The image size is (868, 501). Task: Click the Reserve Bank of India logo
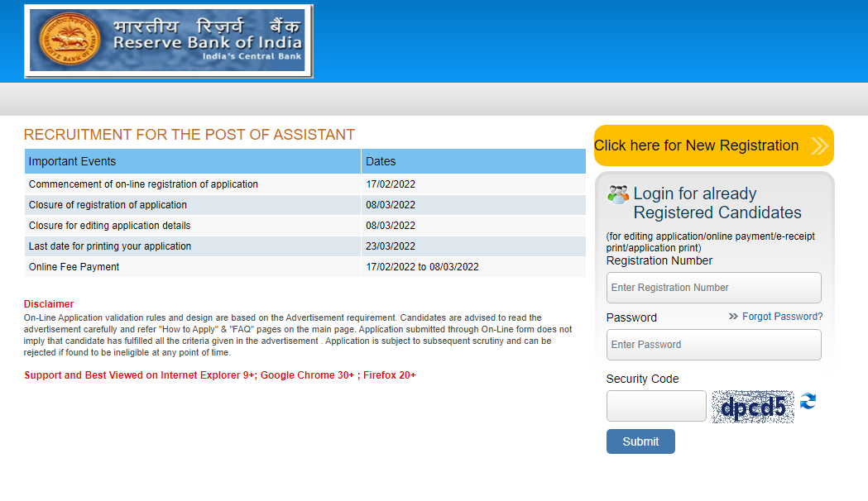pyautogui.click(x=169, y=41)
